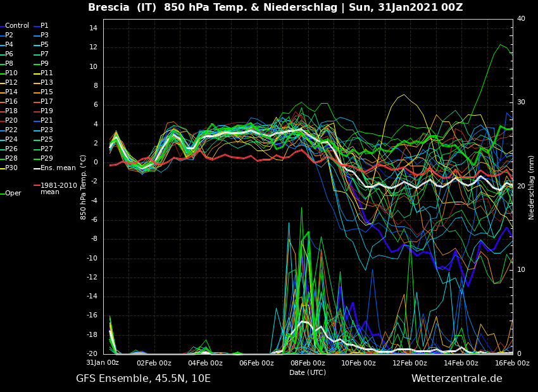Click legend entry "P4"
This screenshot has height=392, width=538.
pos(7,44)
